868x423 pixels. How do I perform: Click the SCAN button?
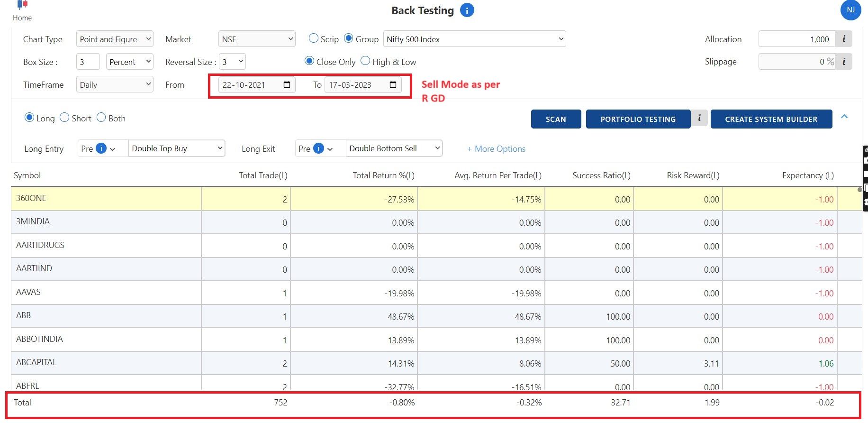(556, 119)
